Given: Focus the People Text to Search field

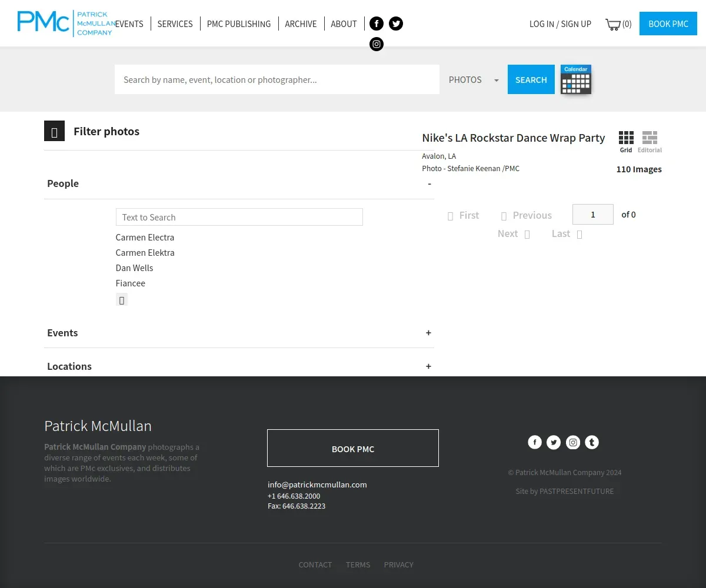Looking at the screenshot, I should [239, 217].
